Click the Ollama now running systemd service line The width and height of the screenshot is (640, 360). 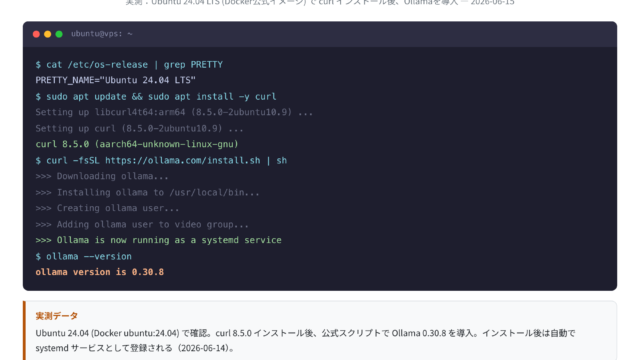(158, 240)
